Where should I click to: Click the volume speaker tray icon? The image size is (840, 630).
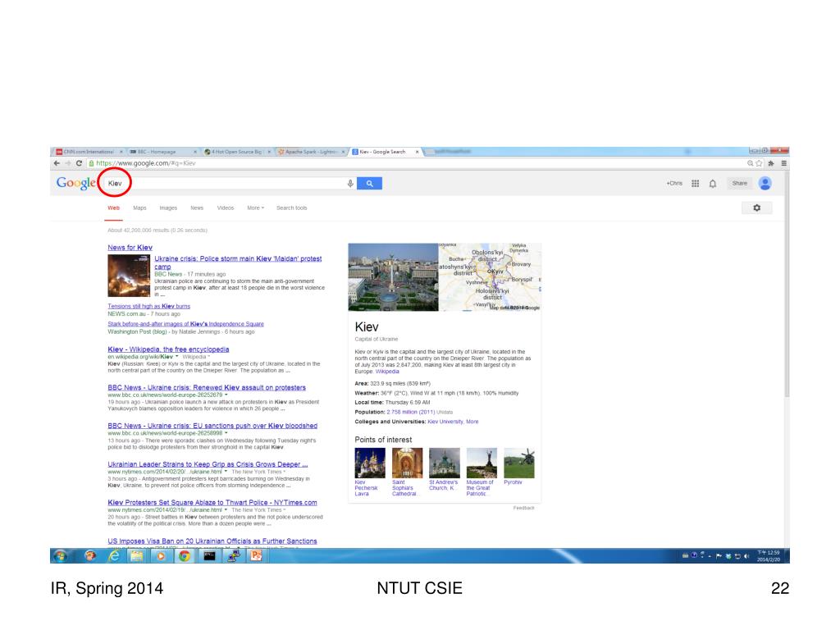pos(746,556)
